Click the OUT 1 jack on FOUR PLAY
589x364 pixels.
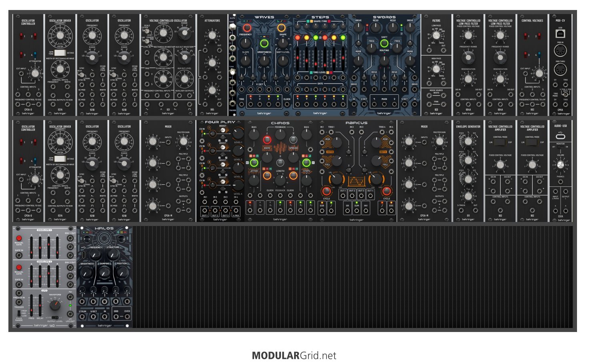(x=205, y=210)
